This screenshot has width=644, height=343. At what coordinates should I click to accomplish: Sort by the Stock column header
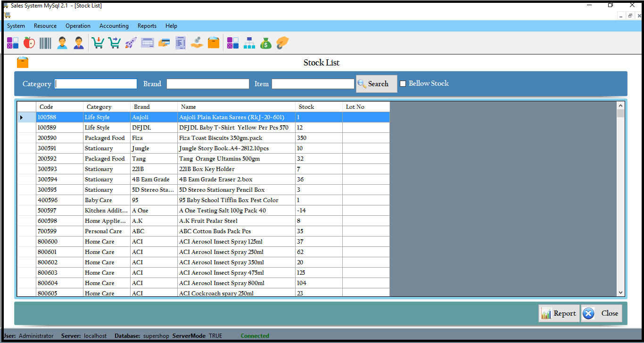point(319,107)
